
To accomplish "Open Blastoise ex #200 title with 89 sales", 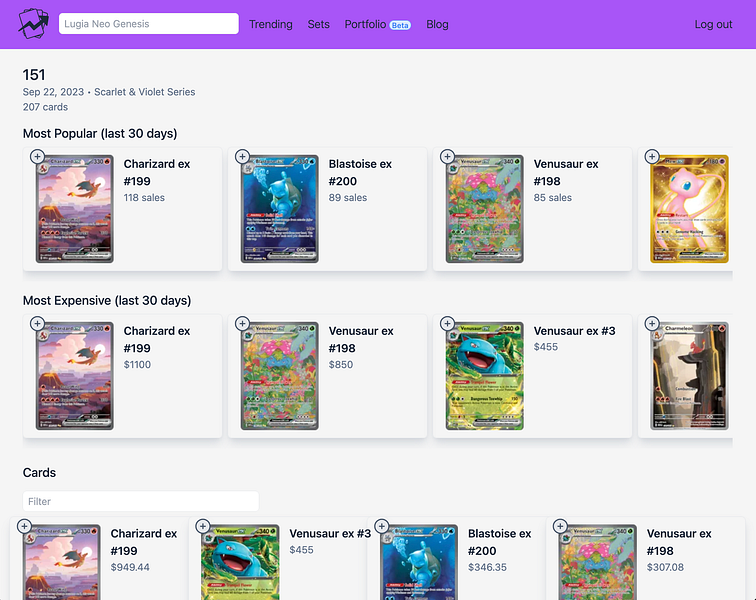I will 360,172.
